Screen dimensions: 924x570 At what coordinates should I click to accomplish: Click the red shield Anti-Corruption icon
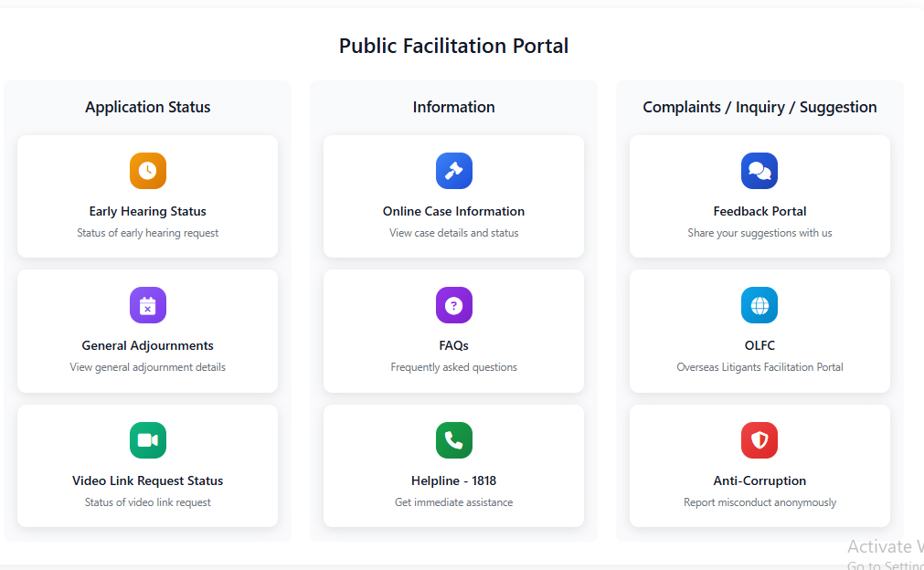pyautogui.click(x=759, y=440)
